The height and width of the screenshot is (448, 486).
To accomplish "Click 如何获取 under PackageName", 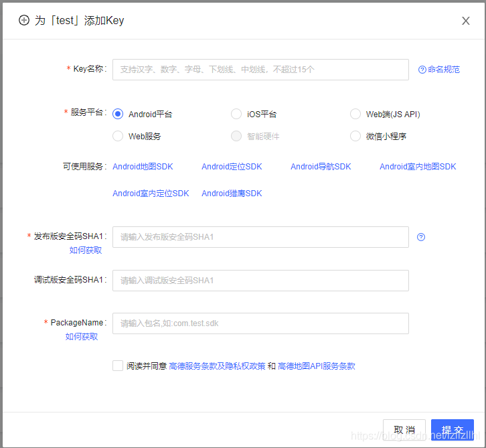I will pos(82,337).
